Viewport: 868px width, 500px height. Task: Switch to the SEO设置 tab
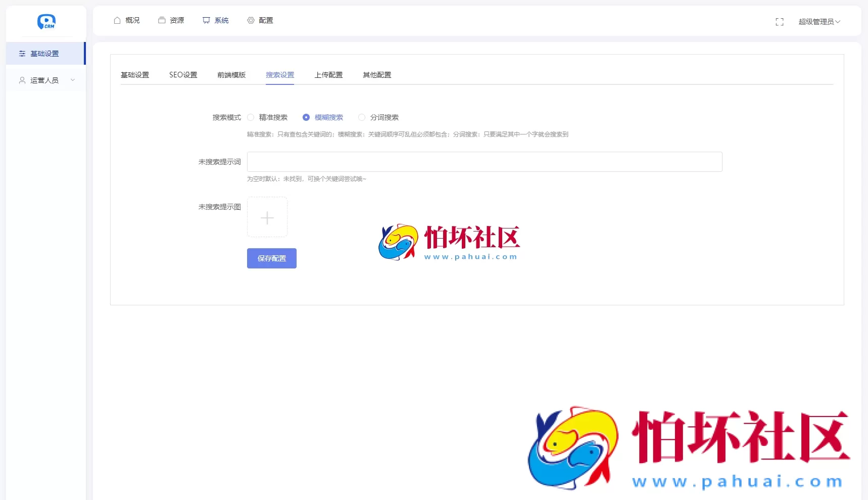tap(183, 74)
